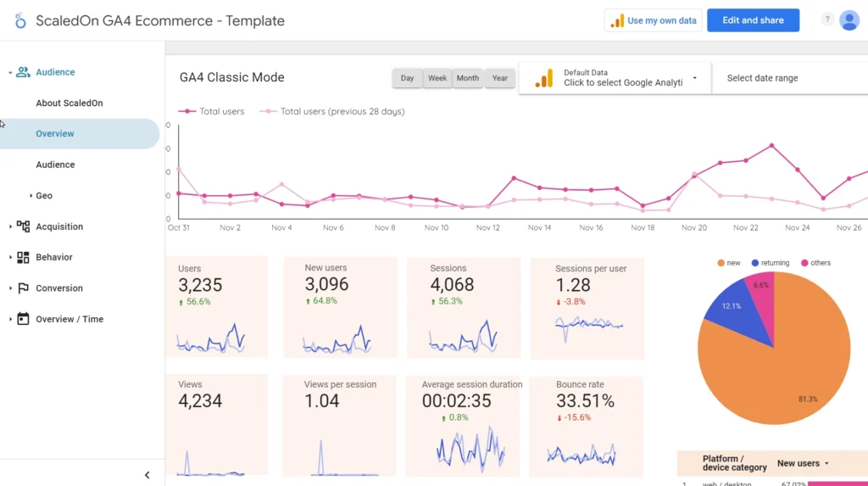Image resolution: width=868 pixels, height=486 pixels.
Task: Collapse the sidebar with the left chevron
Action: [x=147, y=475]
